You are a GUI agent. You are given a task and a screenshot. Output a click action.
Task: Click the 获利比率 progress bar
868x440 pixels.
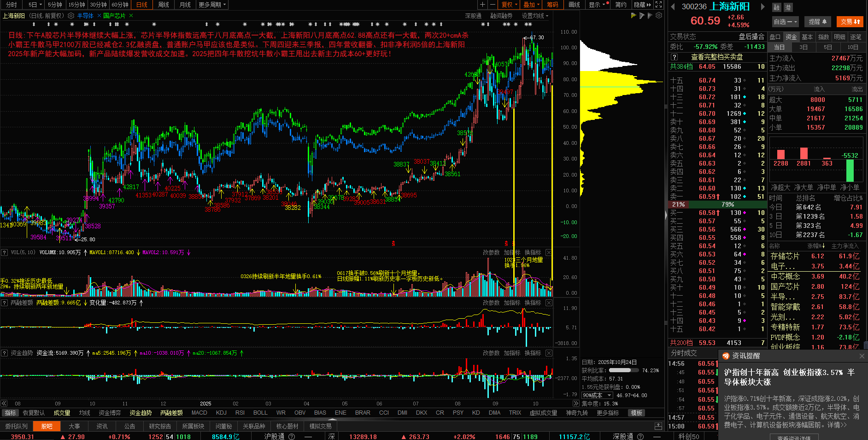pos(624,370)
